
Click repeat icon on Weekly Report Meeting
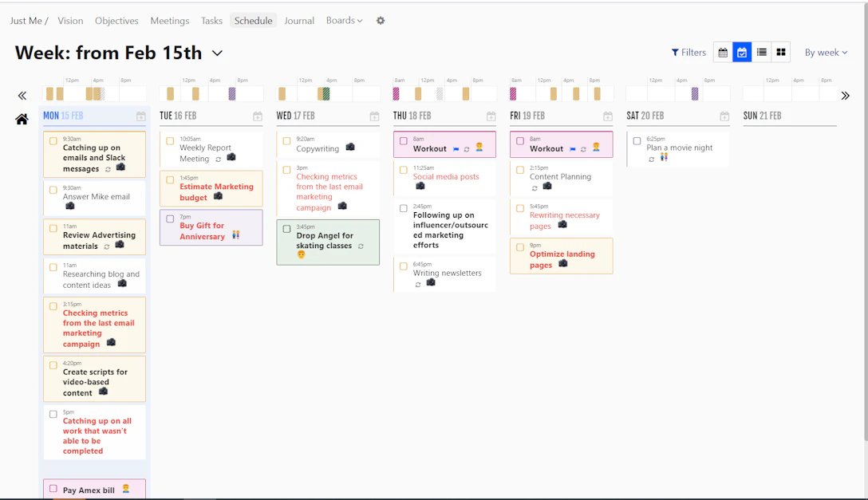click(x=218, y=159)
